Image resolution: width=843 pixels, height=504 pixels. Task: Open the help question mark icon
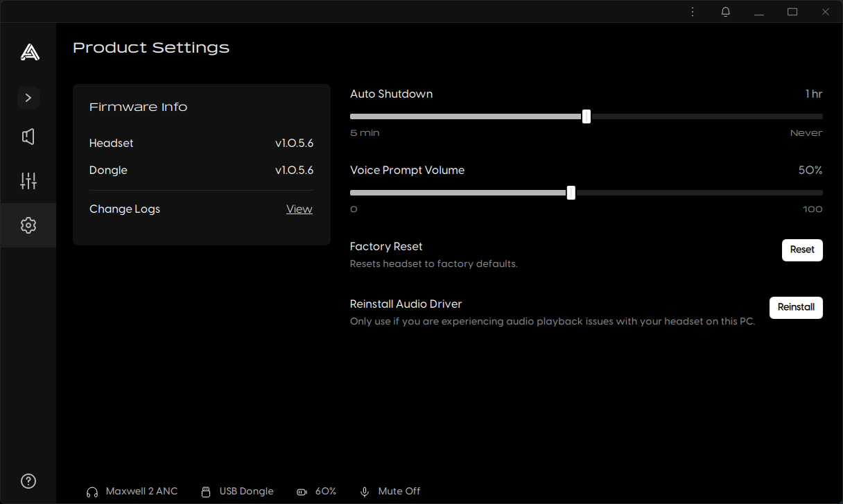(28, 481)
